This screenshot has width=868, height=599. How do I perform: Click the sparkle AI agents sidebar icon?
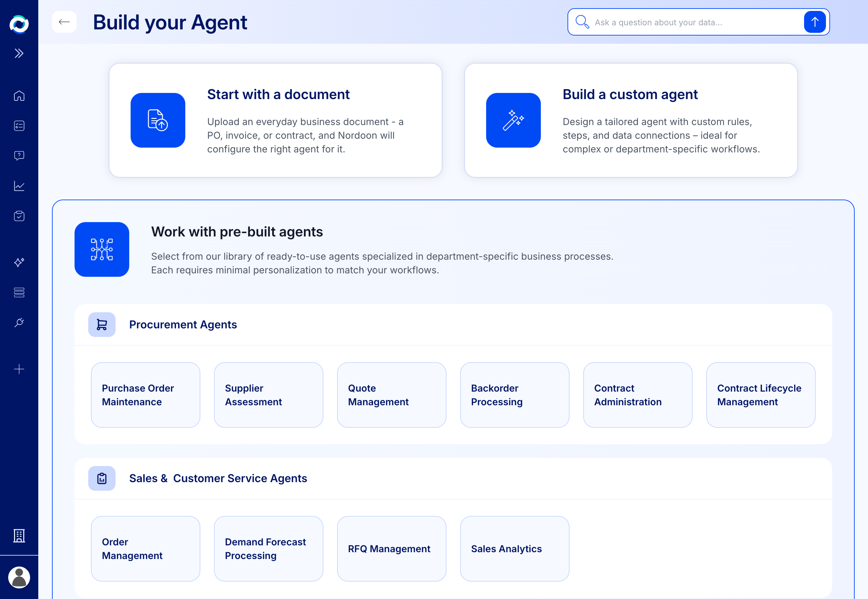tap(19, 262)
